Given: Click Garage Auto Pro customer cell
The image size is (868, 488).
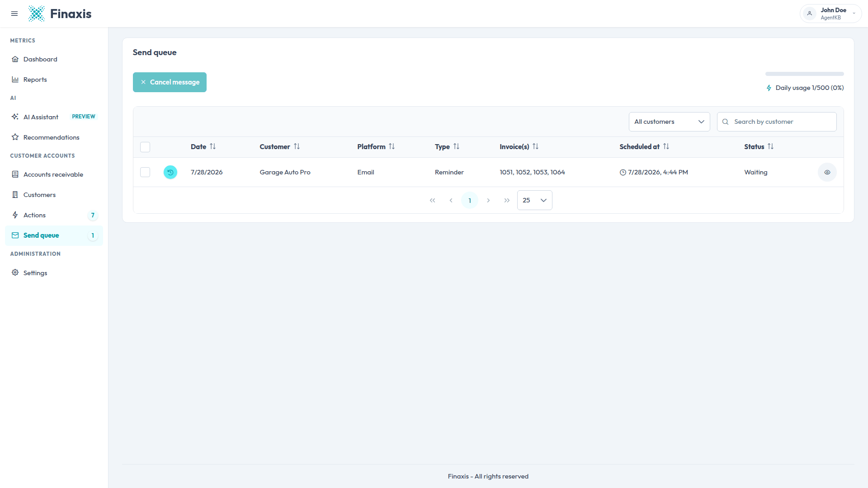Looking at the screenshot, I should 285,172.
